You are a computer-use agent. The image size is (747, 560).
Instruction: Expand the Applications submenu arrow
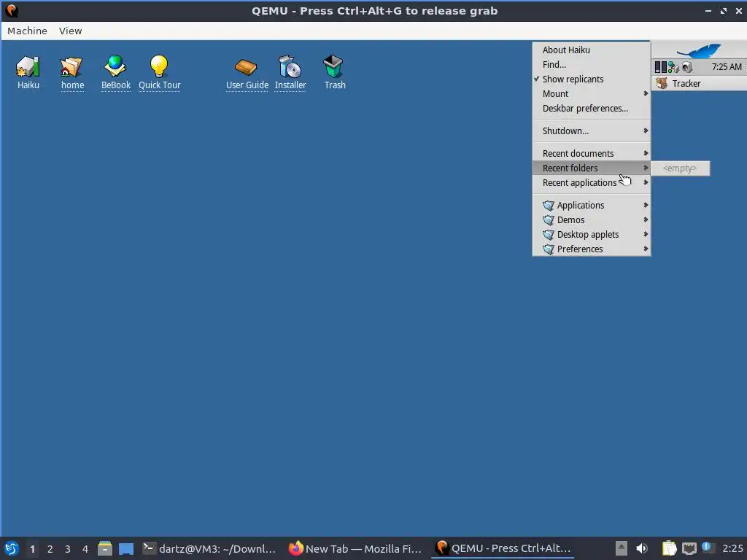point(646,205)
